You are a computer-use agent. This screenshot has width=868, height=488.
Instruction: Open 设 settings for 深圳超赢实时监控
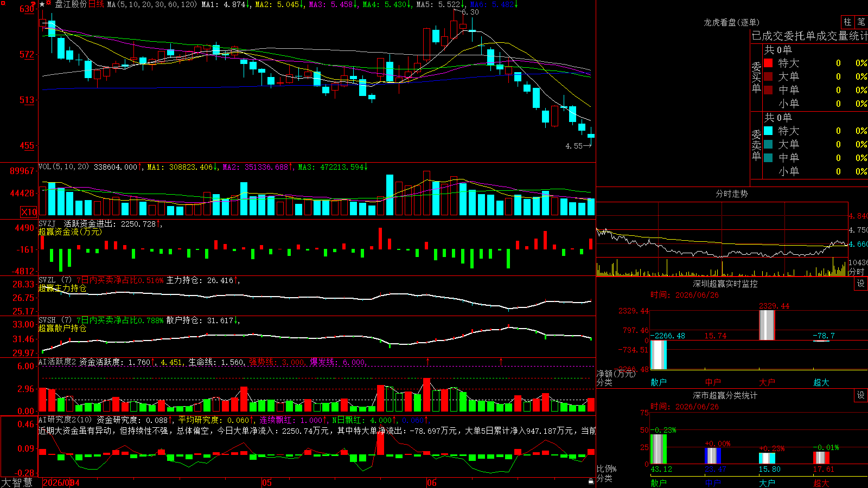pyautogui.click(x=861, y=284)
